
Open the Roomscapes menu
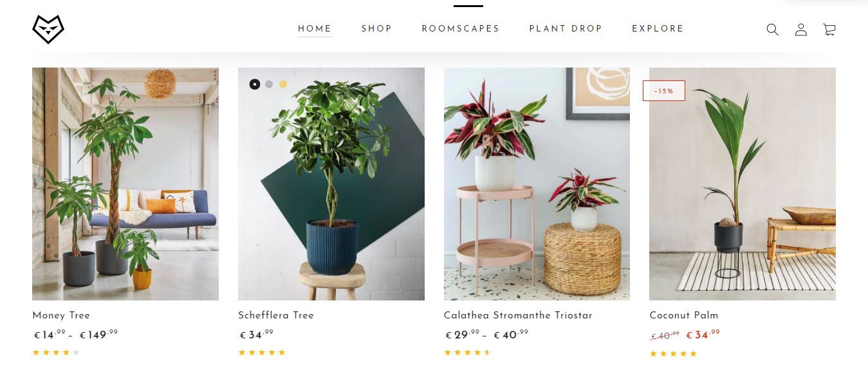click(461, 29)
